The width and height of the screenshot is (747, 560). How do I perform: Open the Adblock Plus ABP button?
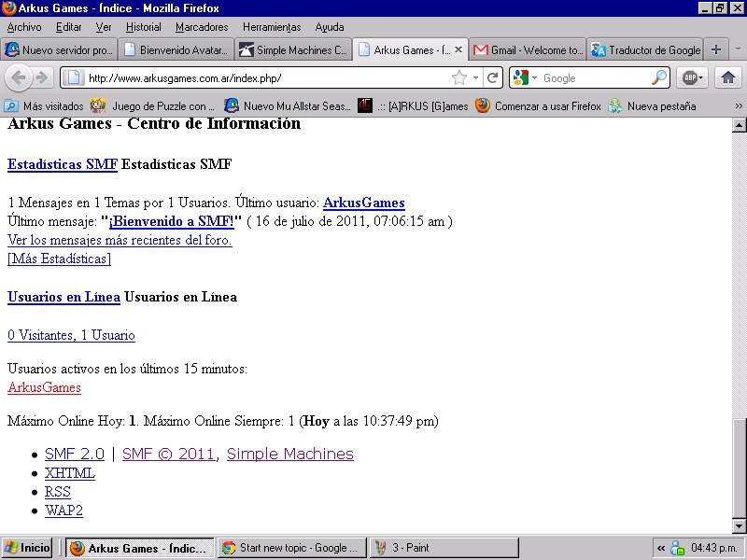[x=692, y=77]
